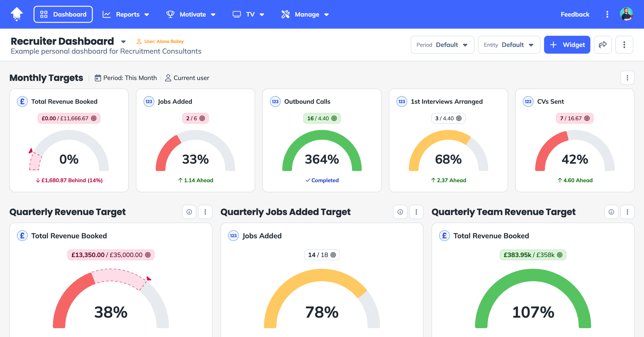The image size is (644, 337).
Task: Click the home logo icon in the navbar
Action: point(17,14)
